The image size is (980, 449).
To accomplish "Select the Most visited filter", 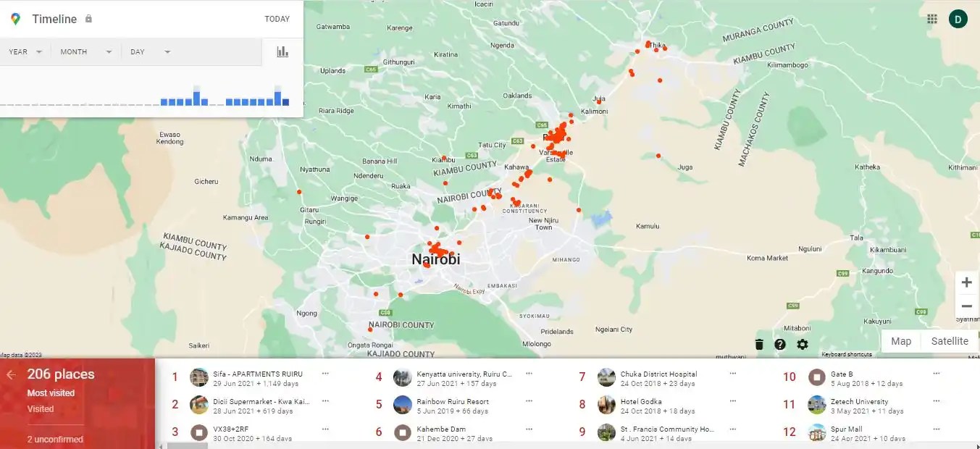I will 51,393.
